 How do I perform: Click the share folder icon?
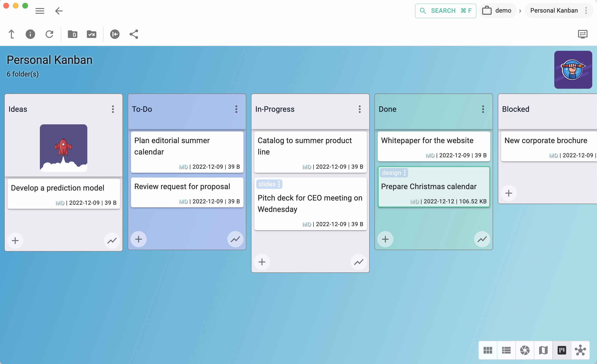[x=134, y=34]
